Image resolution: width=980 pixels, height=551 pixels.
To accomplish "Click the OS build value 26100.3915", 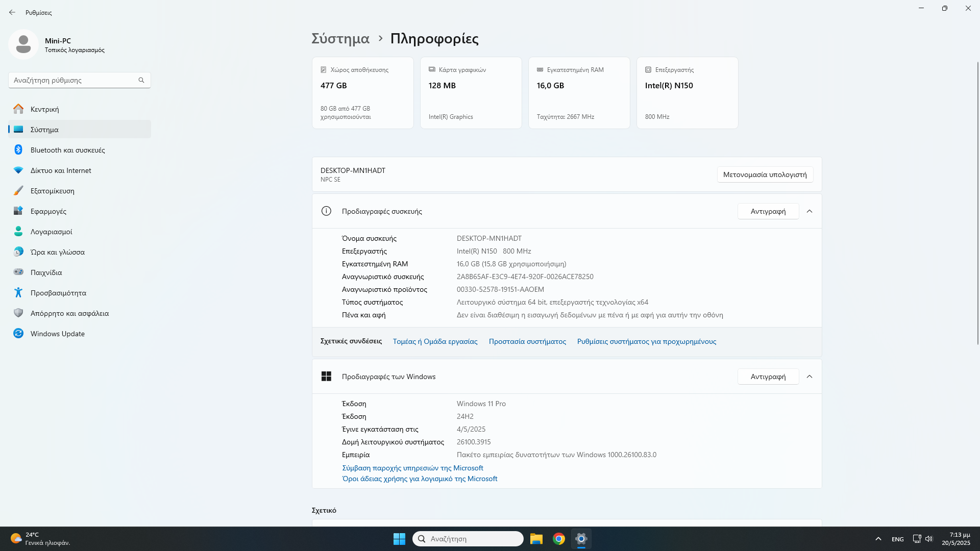I will pos(474,442).
